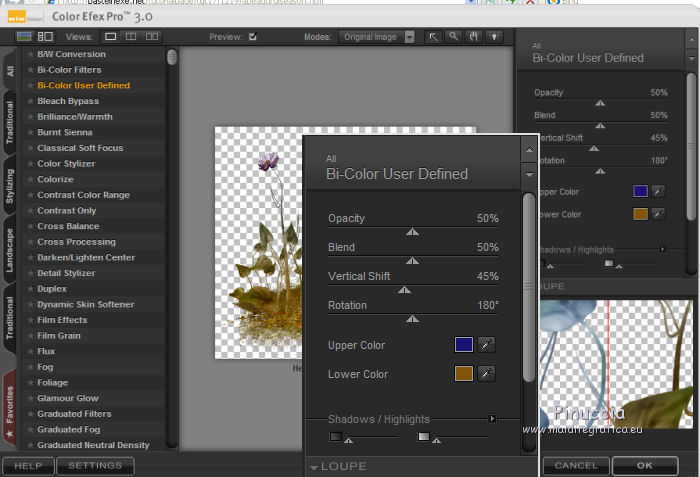700x477 pixels.
Task: Select the Darken/Lighten Center filter
Action: (x=94, y=258)
